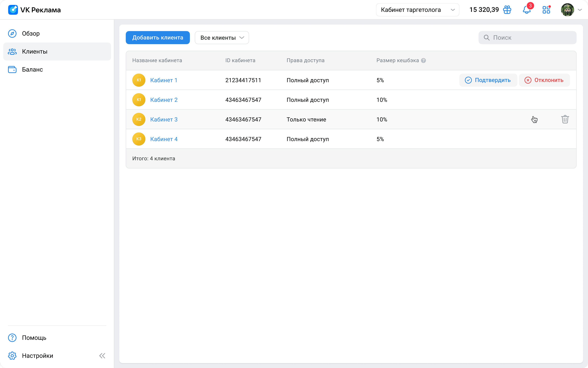Confirm Кабинет 1 with Подтвердить button
Image resolution: width=588 pixels, height=368 pixels.
tap(488, 80)
